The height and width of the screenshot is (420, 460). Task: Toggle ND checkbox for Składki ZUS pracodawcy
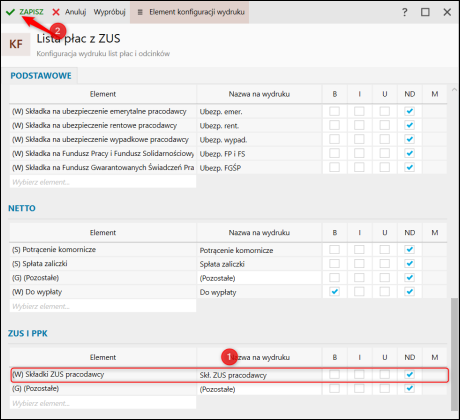coord(409,375)
